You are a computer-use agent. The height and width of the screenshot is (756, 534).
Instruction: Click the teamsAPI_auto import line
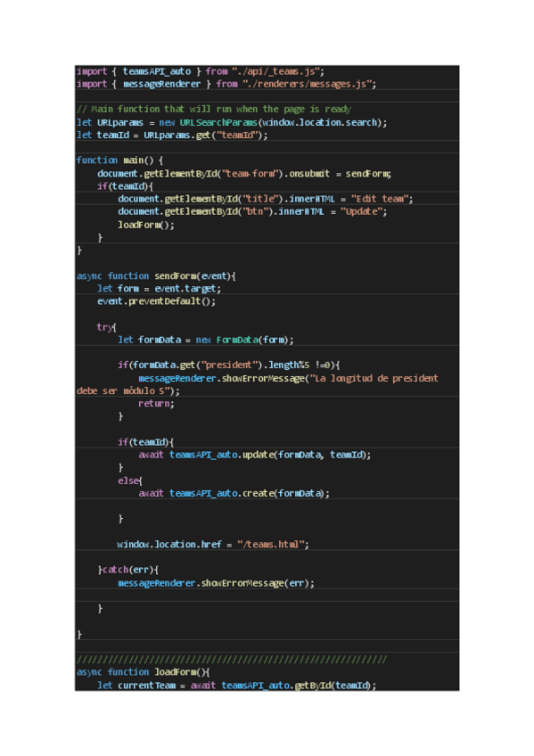coord(201,71)
